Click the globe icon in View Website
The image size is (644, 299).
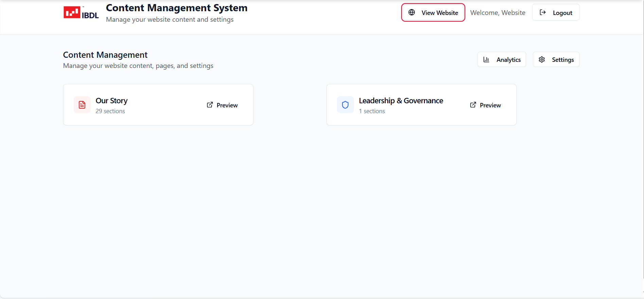pyautogui.click(x=412, y=13)
